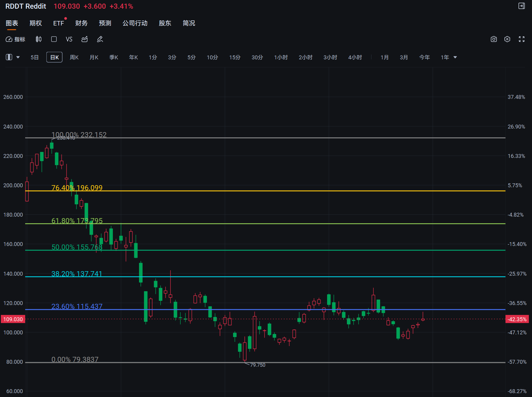Expand the layout dropdown arrow

pyautogui.click(x=18, y=57)
